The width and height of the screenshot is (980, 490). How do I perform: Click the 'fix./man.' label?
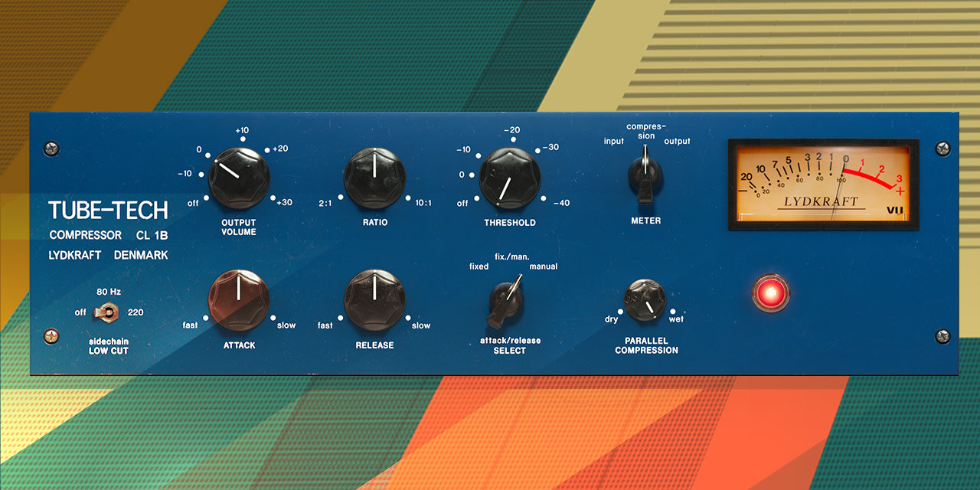pyautogui.click(x=512, y=256)
